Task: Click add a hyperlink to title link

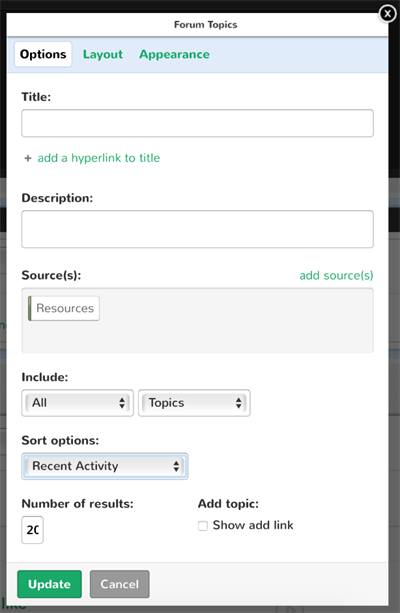Action: pos(99,158)
